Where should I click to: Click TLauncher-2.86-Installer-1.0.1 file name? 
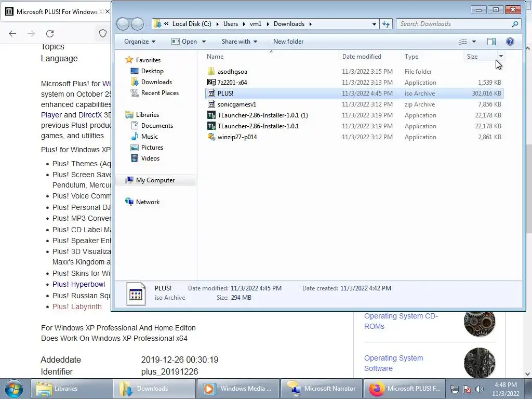click(x=258, y=126)
